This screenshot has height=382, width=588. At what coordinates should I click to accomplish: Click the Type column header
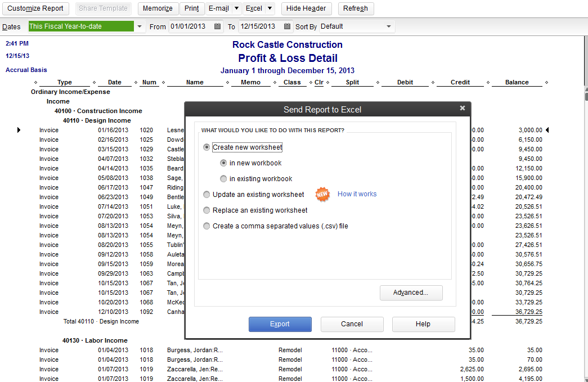tap(65, 82)
